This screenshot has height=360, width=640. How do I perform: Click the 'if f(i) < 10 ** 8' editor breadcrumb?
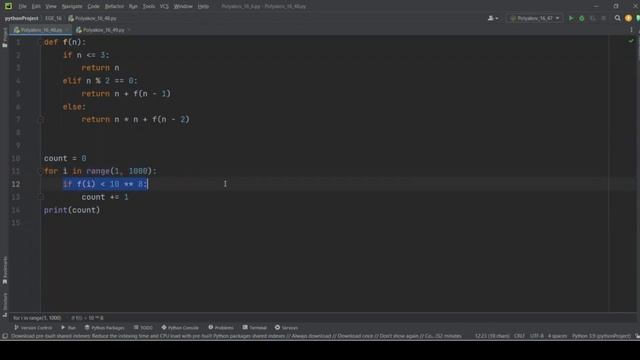coord(87,318)
